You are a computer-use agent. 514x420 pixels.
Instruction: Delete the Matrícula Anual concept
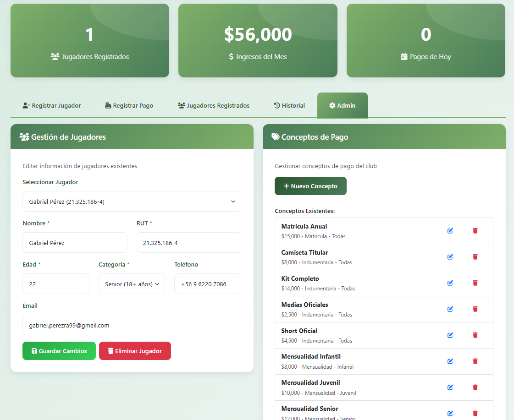[475, 231]
